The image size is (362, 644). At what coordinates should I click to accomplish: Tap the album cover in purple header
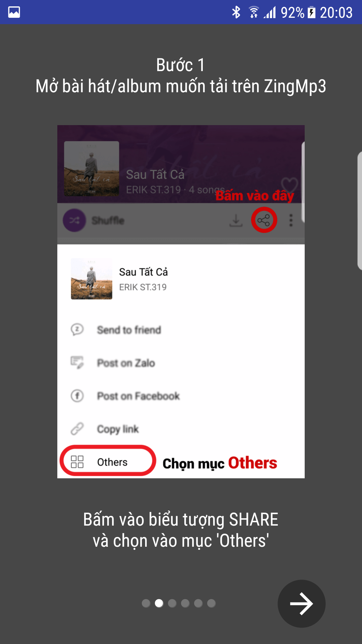point(92,169)
